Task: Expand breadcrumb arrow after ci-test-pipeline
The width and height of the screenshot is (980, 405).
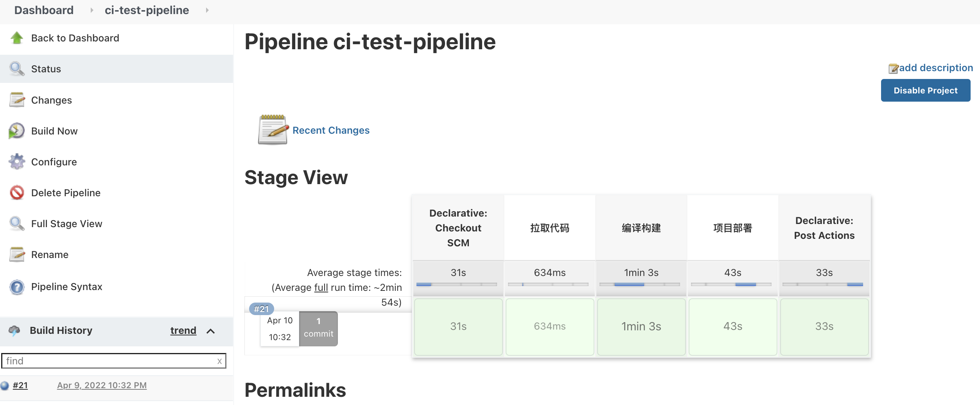Action: click(207, 10)
